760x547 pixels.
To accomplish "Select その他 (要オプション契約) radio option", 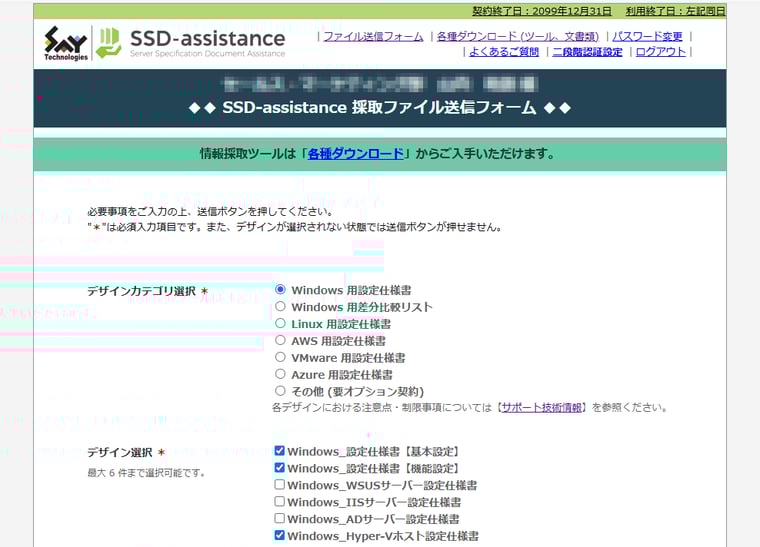I will click(x=281, y=391).
